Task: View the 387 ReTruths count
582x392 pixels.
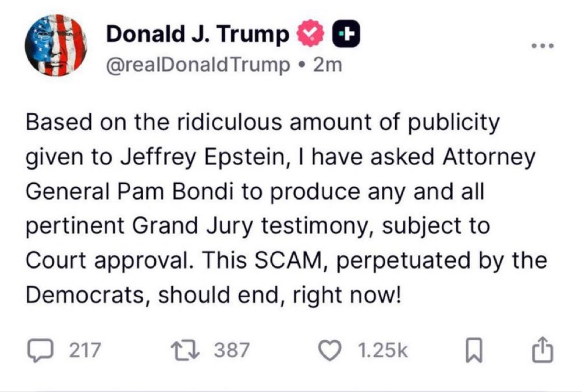Action: [232, 350]
